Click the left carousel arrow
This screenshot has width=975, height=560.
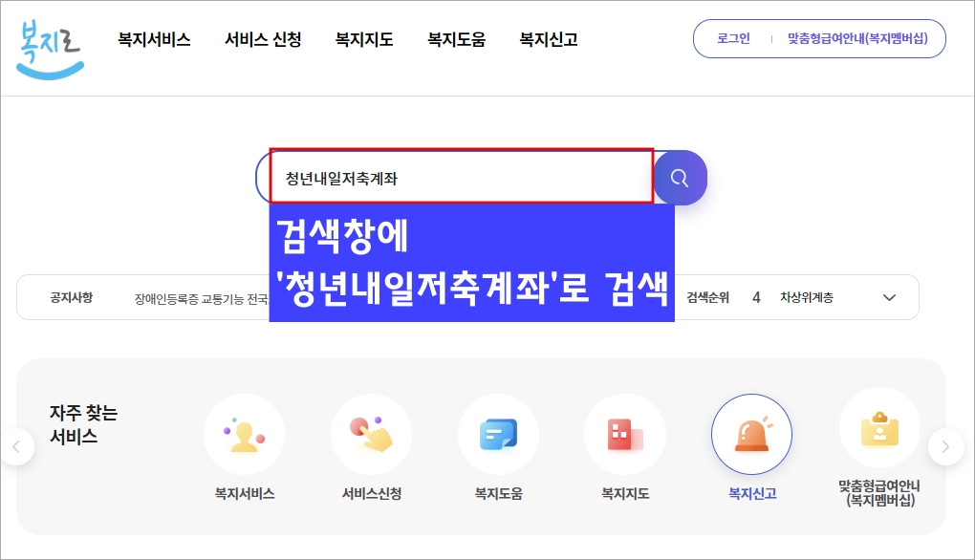tap(15, 446)
